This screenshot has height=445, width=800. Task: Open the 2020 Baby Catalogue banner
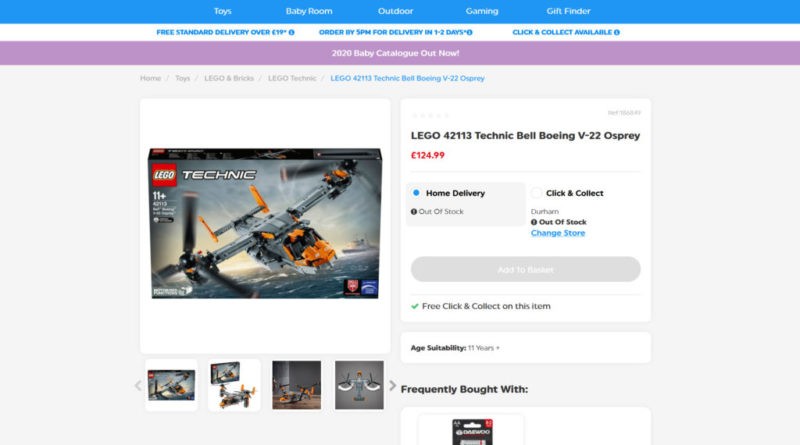(400, 53)
